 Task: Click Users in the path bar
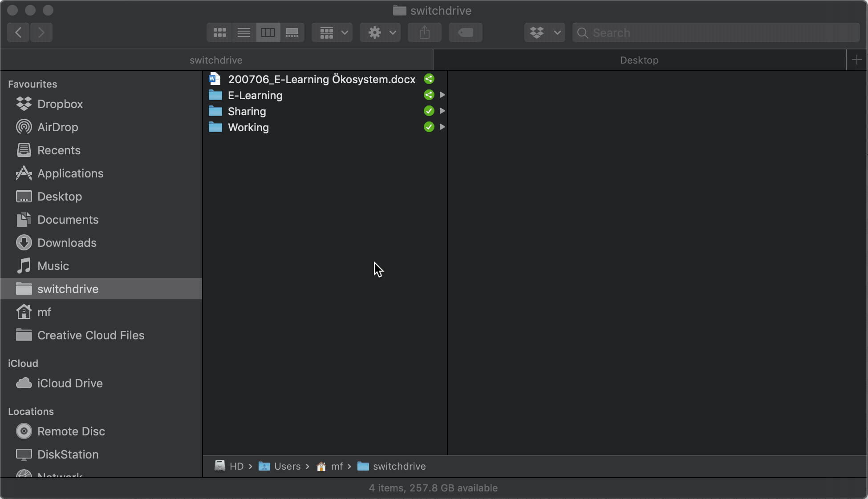[x=287, y=466]
